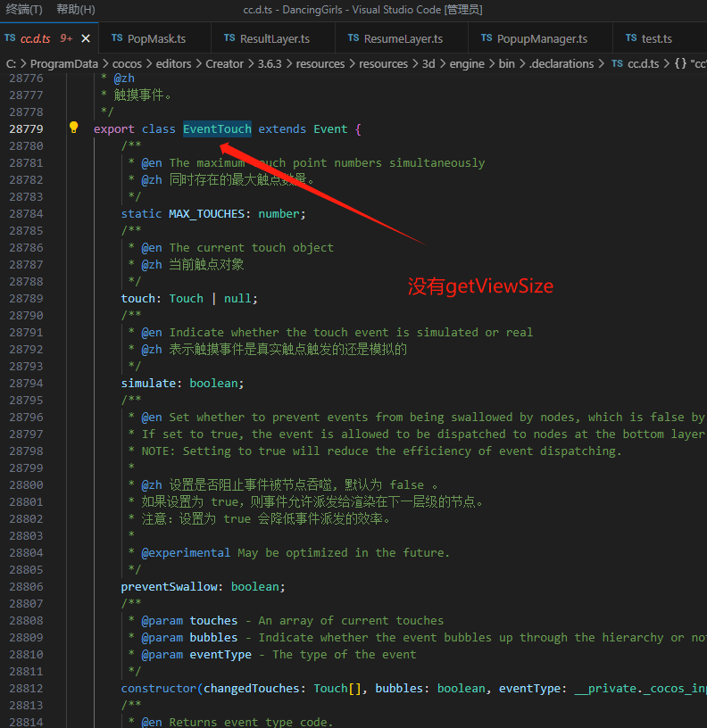
Task: Click the MAX_TOUCHES property name
Action: coord(206,213)
